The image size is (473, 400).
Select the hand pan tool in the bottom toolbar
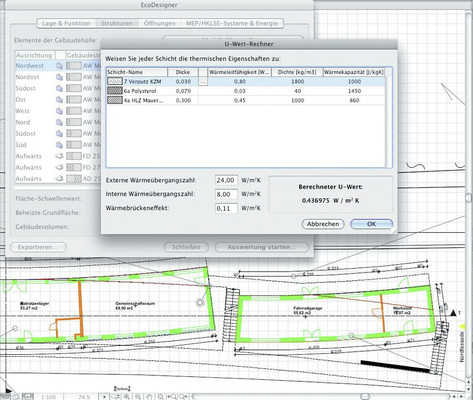[x=149, y=397]
